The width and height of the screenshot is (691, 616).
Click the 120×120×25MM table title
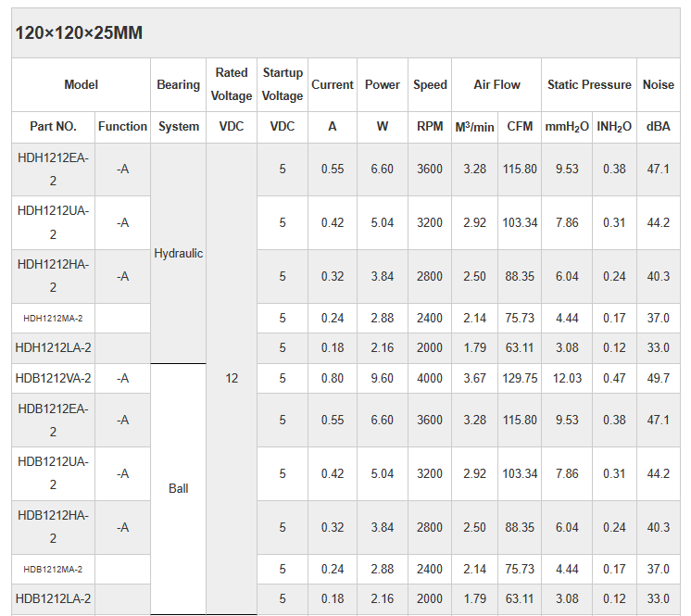pos(79,34)
